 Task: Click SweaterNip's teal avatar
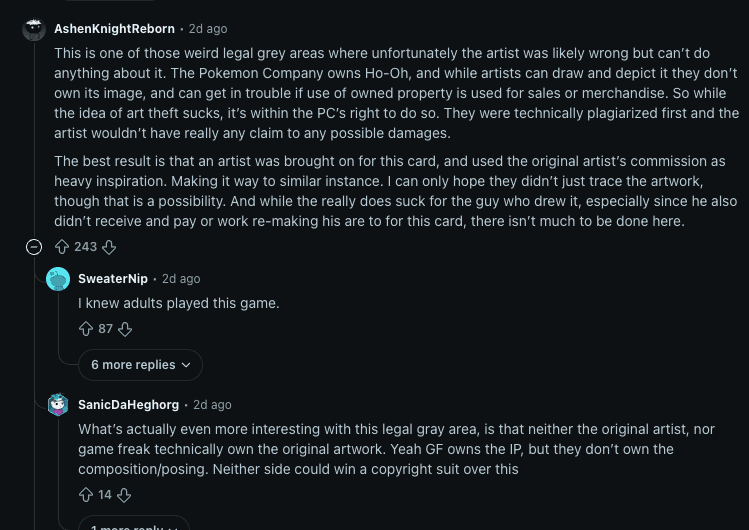click(58, 279)
